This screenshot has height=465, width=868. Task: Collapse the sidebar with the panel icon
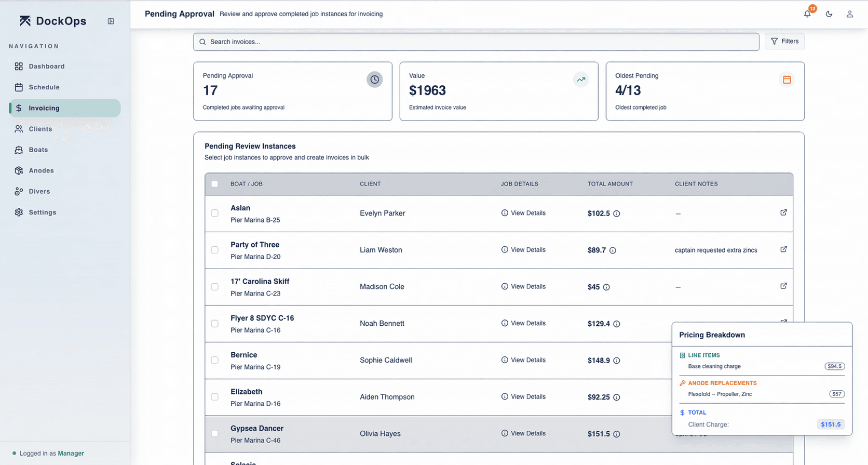coord(111,21)
